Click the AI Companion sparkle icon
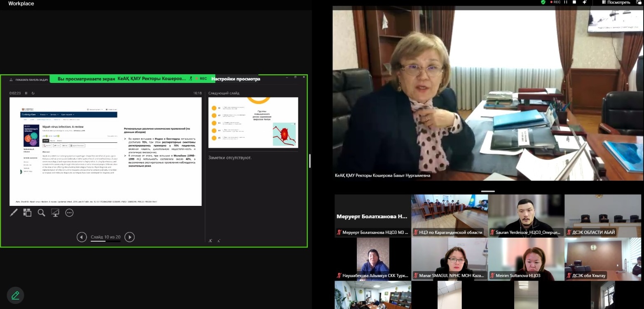The width and height of the screenshot is (644, 309). (x=584, y=2)
